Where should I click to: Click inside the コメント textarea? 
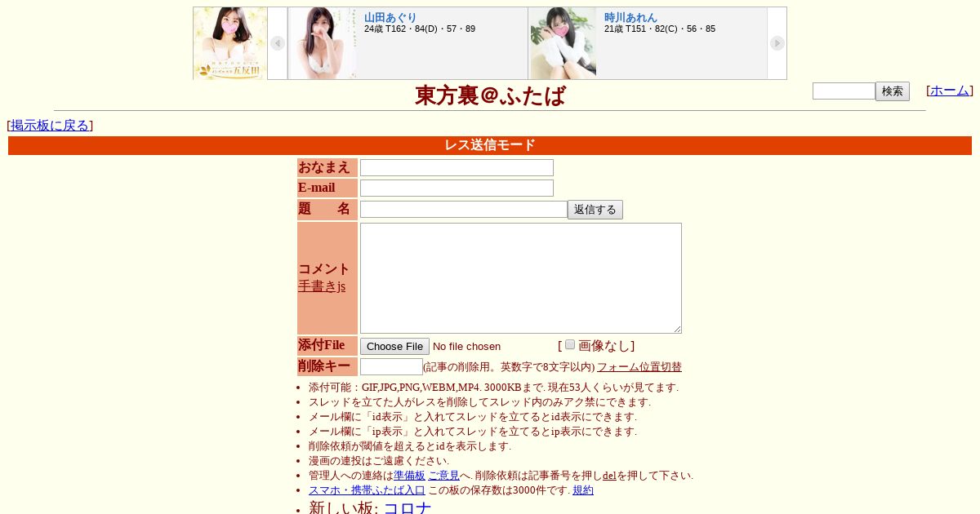[x=521, y=278]
